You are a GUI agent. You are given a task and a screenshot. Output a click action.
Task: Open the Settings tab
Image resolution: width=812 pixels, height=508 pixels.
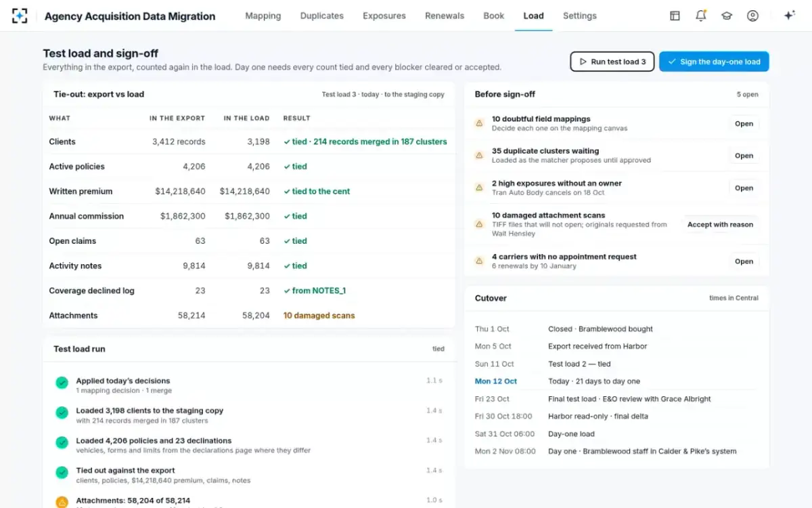click(x=580, y=16)
